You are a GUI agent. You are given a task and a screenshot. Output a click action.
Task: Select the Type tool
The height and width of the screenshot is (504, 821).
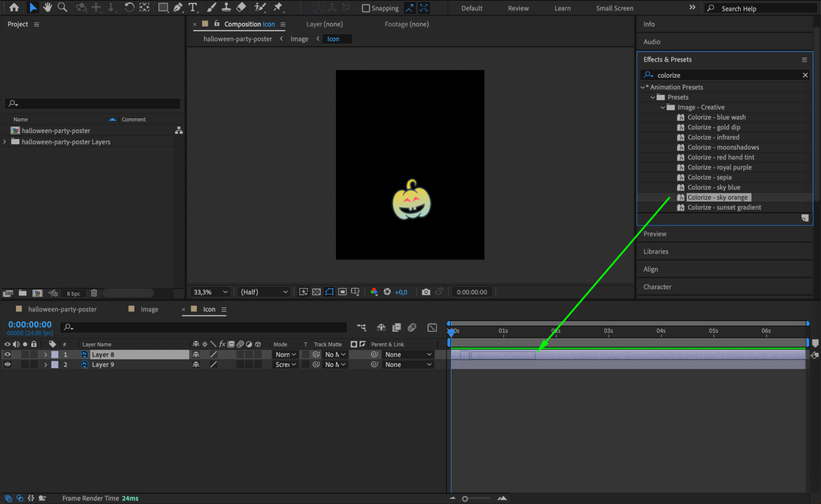pyautogui.click(x=193, y=7)
